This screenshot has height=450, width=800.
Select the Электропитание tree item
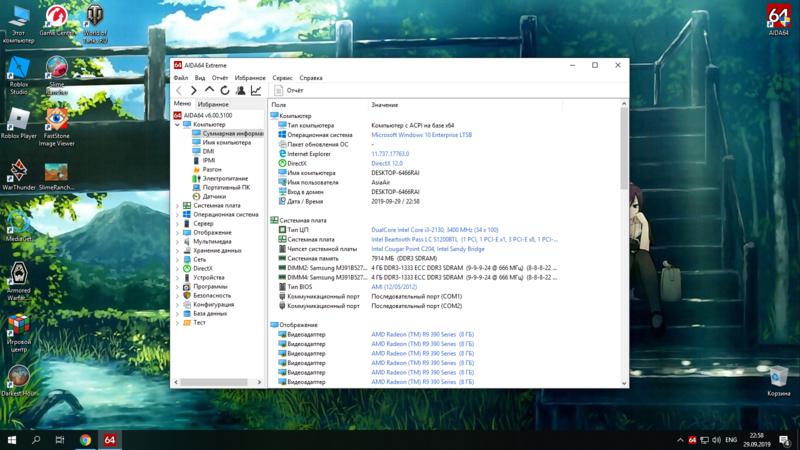pyautogui.click(x=220, y=179)
